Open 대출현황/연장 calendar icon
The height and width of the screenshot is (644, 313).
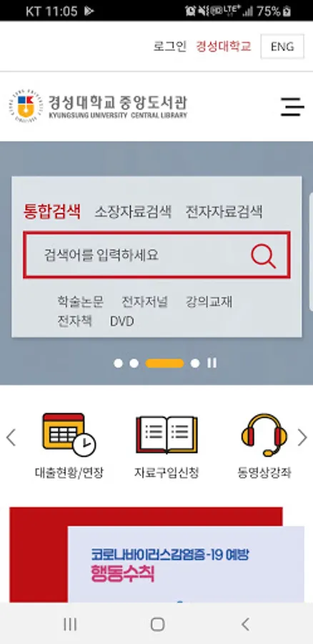[x=69, y=434]
